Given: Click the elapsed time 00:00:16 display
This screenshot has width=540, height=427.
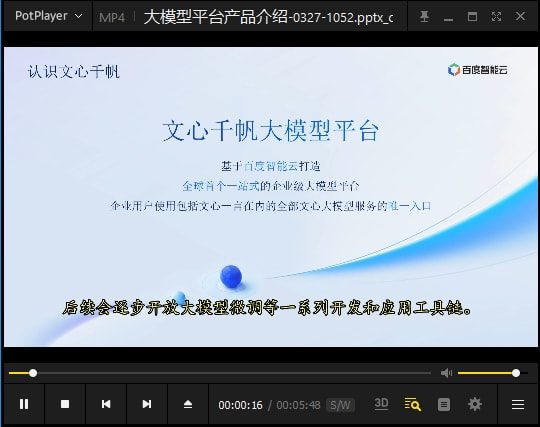Looking at the screenshot, I should (x=240, y=405).
